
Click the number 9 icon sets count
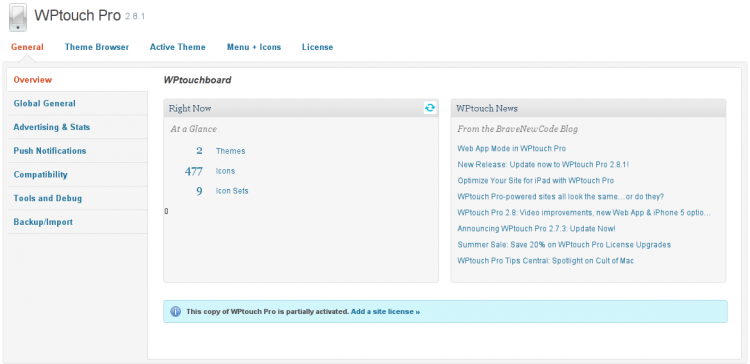click(x=199, y=191)
